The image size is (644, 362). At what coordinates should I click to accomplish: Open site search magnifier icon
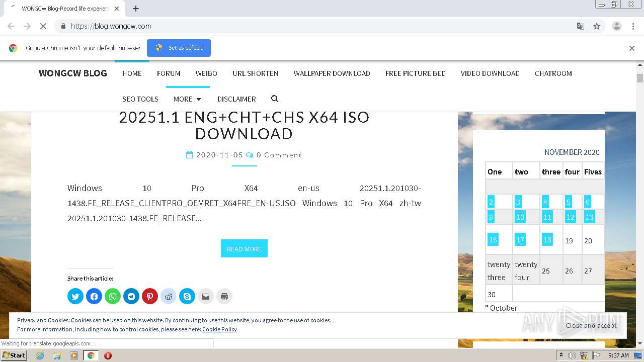click(x=275, y=99)
